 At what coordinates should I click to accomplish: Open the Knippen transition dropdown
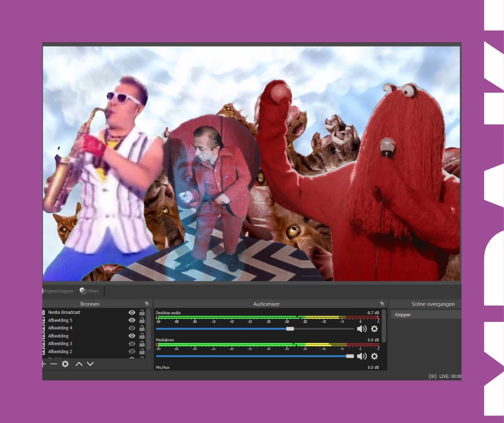(426, 315)
